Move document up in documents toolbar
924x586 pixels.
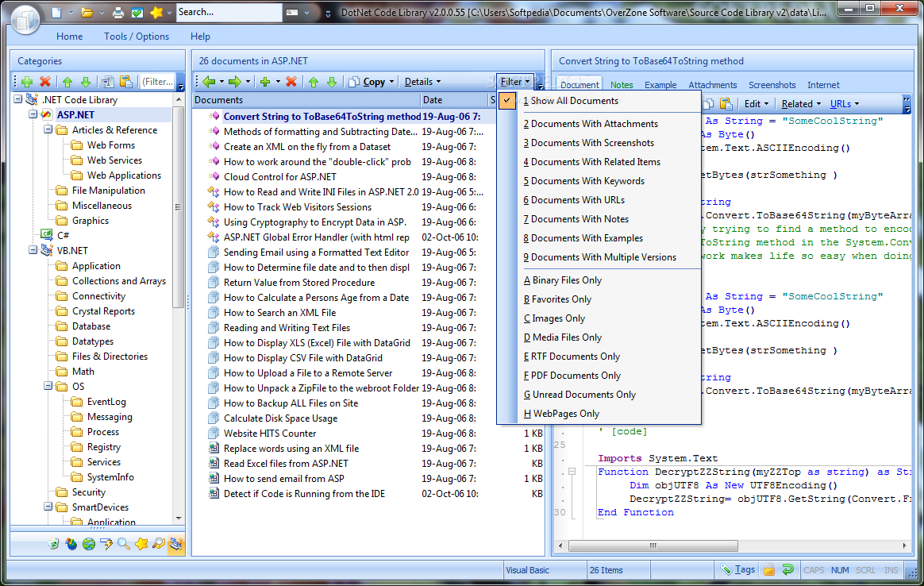pos(314,82)
